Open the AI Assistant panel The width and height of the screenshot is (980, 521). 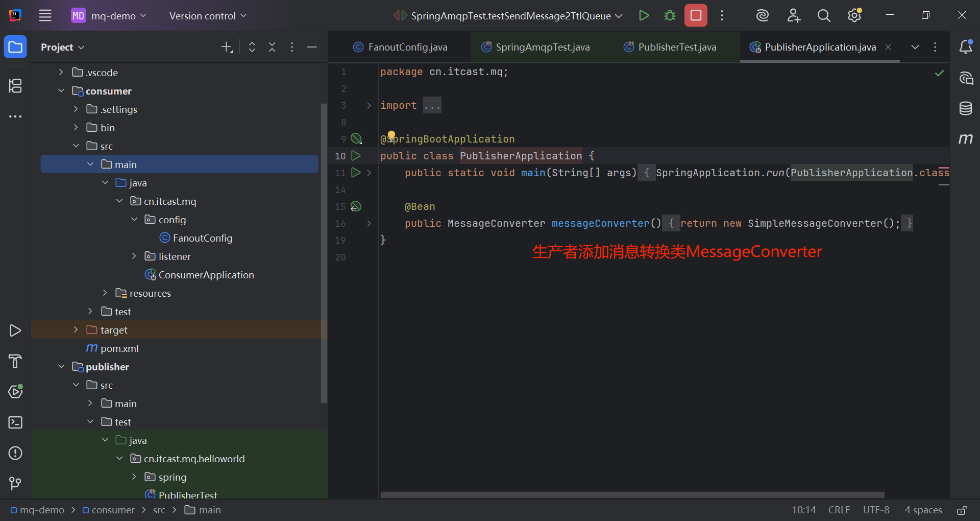[x=966, y=78]
